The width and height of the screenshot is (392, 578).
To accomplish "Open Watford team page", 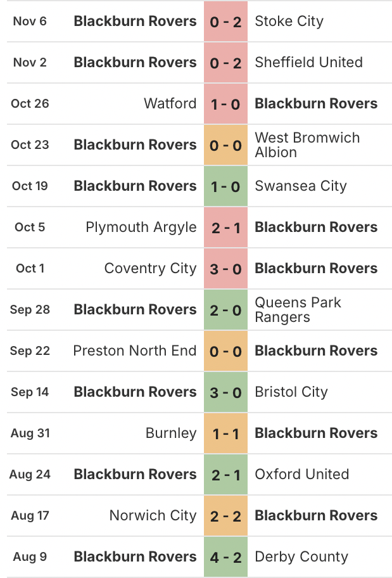I will point(170,103).
